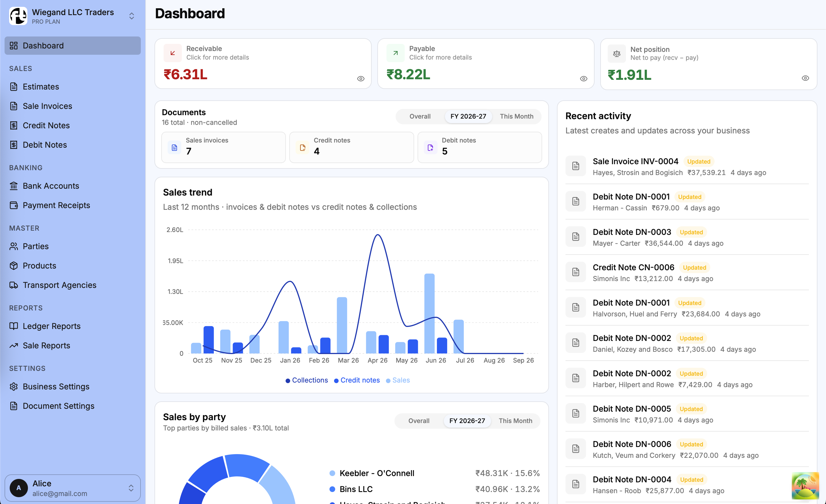Click the Sale Invoices document icon

pyautogui.click(x=14, y=106)
